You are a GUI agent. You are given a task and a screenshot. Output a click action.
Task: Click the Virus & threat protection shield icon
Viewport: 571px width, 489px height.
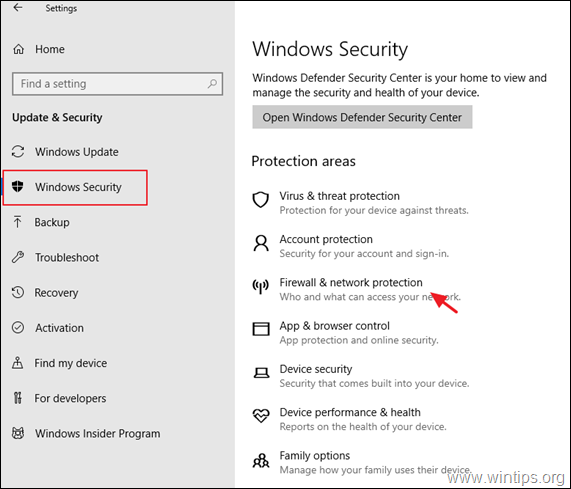261,200
